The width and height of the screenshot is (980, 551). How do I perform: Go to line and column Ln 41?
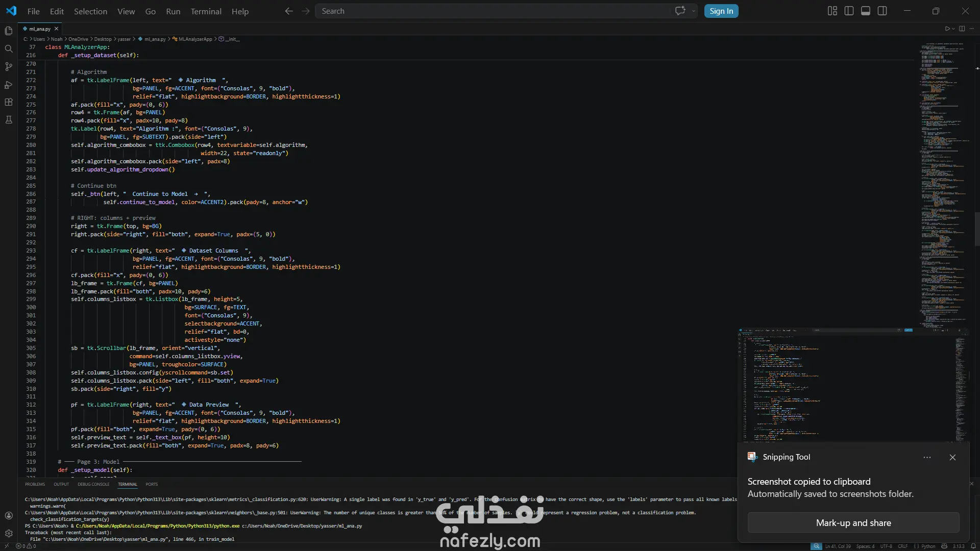coord(838,546)
